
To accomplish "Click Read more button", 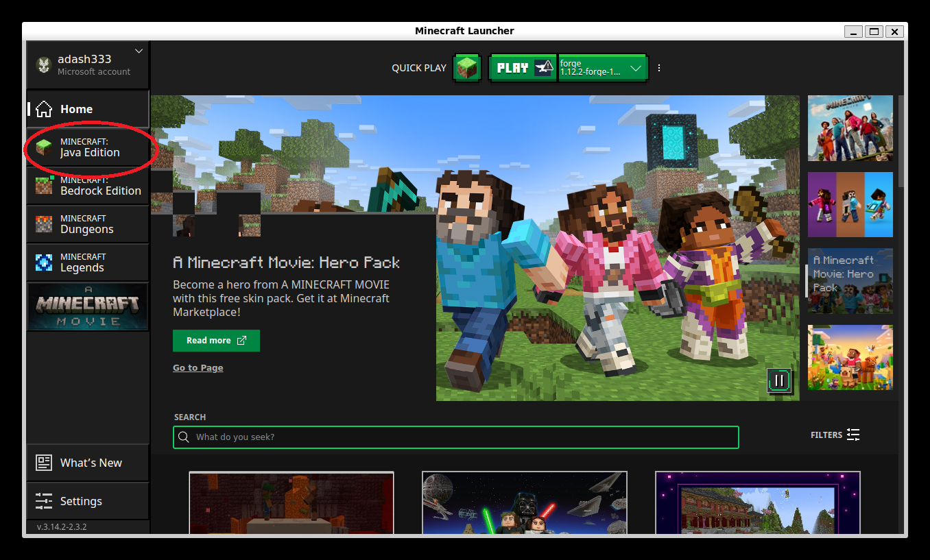I will click(216, 341).
